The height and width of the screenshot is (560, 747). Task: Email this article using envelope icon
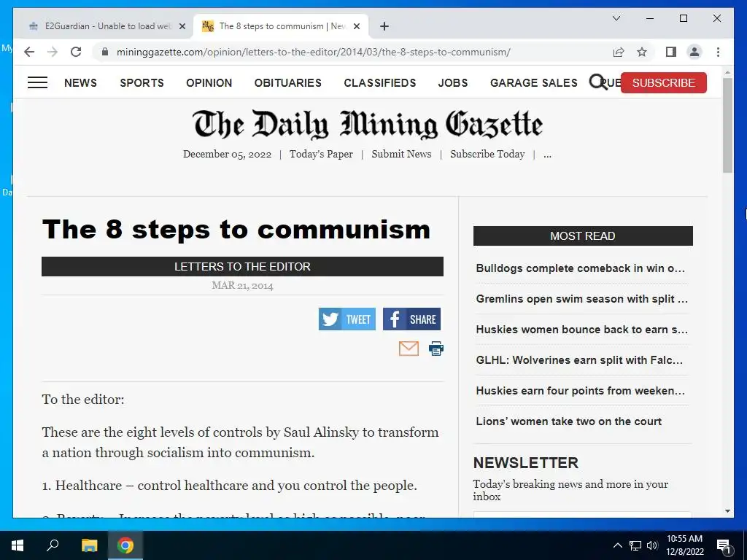click(409, 349)
